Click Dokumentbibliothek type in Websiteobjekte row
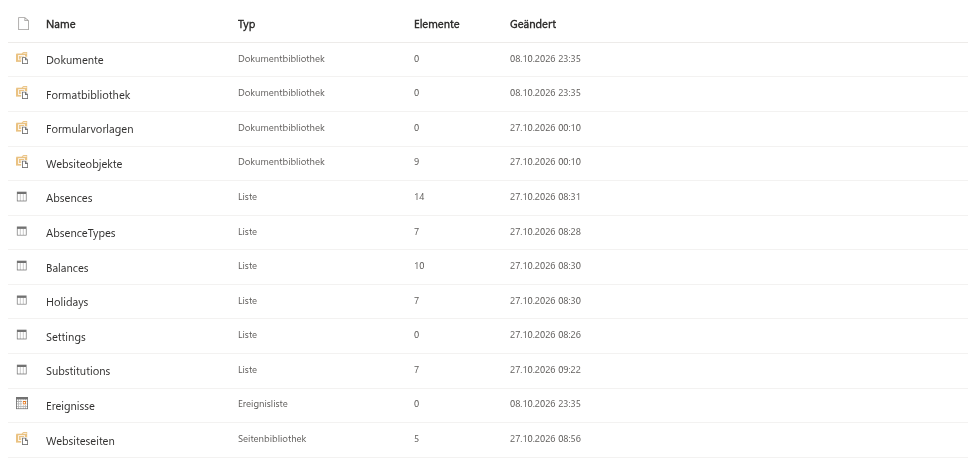Viewport: 968px width, 465px height. [282, 162]
